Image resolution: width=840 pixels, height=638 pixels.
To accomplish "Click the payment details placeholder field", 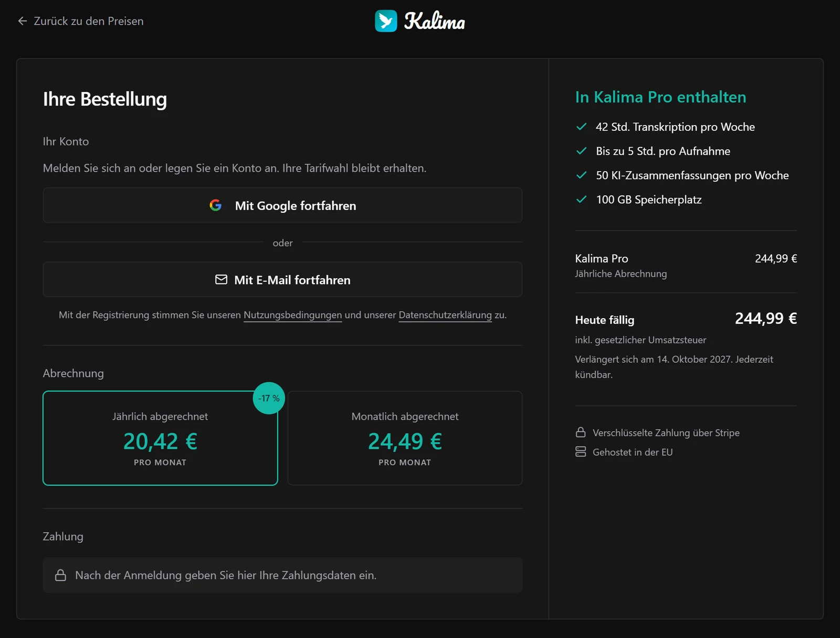I will coord(282,575).
